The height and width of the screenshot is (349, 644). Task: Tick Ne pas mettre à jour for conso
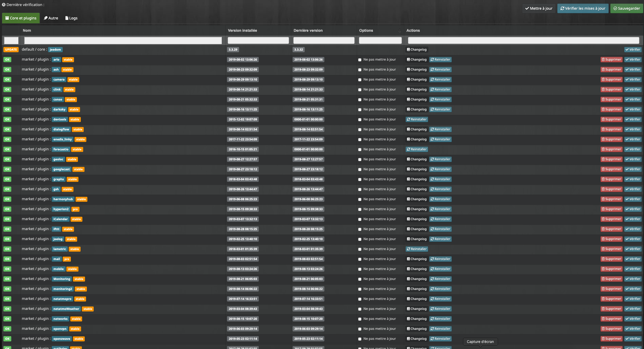tap(360, 100)
